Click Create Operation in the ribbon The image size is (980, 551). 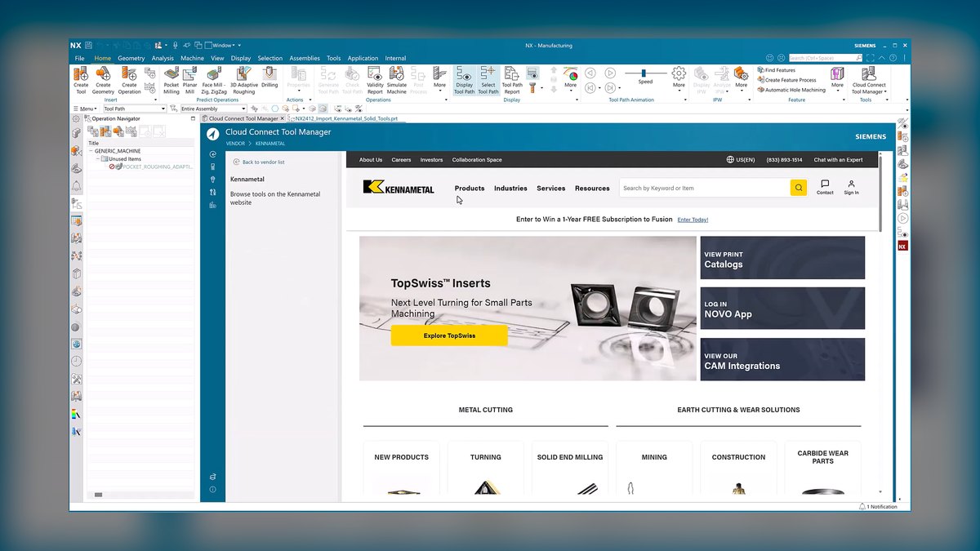129,80
